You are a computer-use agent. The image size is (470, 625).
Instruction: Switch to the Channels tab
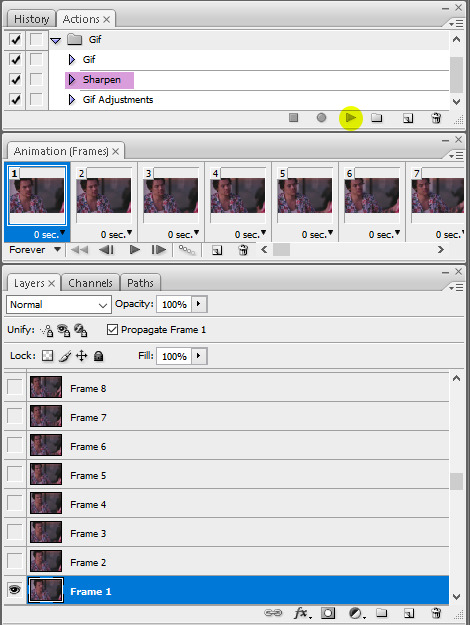click(x=90, y=283)
